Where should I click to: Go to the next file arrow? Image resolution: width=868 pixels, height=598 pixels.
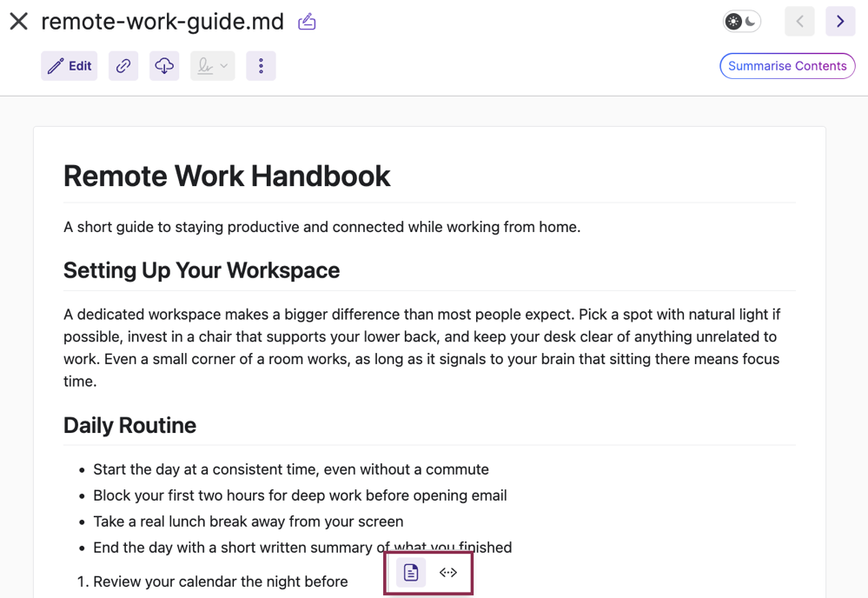pyautogui.click(x=840, y=22)
